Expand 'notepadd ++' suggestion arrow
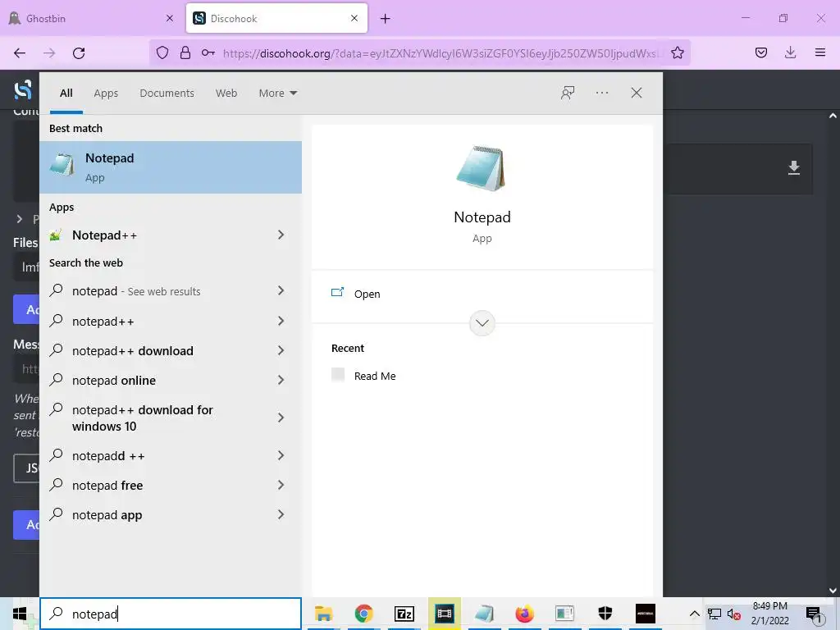Image resolution: width=840 pixels, height=630 pixels. click(281, 455)
